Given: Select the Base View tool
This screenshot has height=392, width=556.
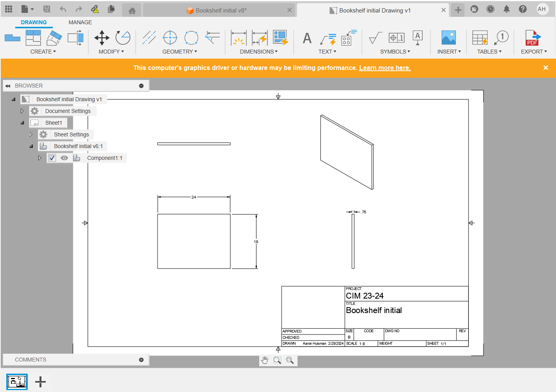Looking at the screenshot, I should coord(13,38).
